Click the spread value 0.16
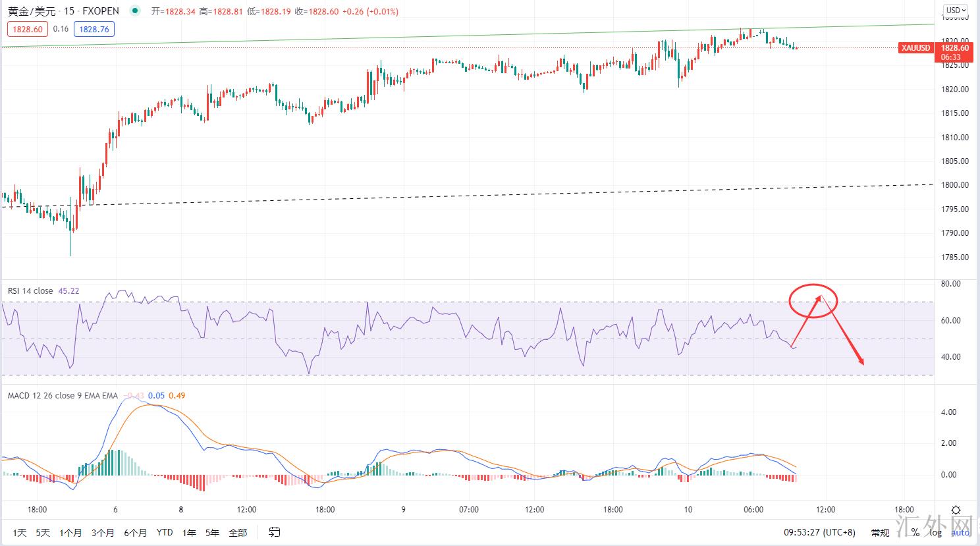Viewport: 980px width, 546px height. [x=61, y=29]
